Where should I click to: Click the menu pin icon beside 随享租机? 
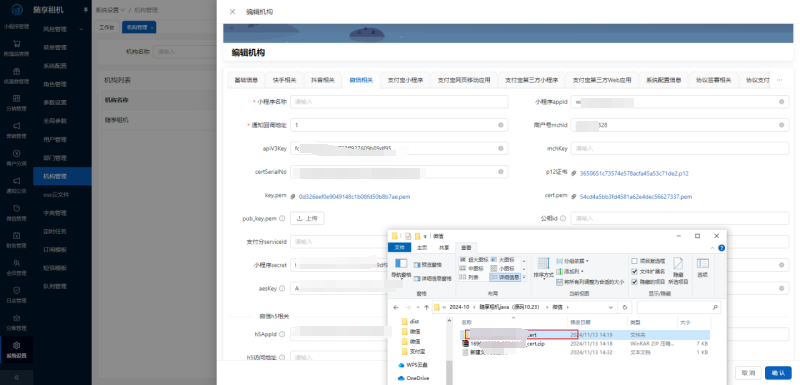85,10
